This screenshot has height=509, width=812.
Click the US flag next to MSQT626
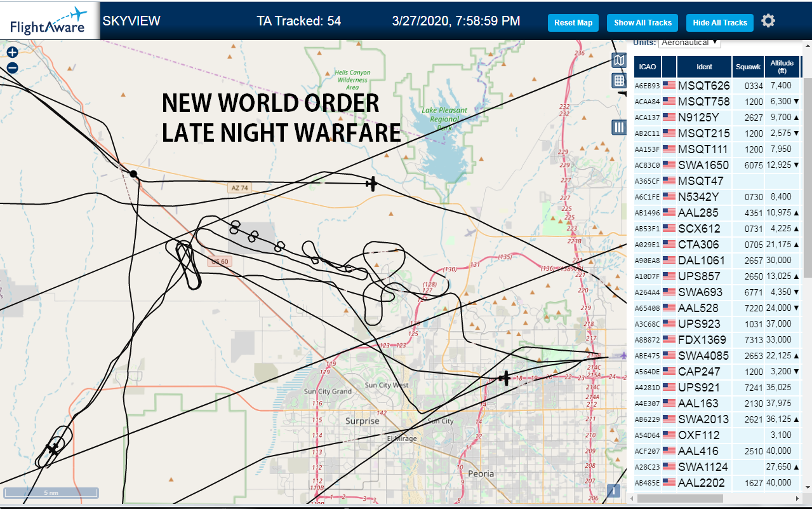[669, 85]
